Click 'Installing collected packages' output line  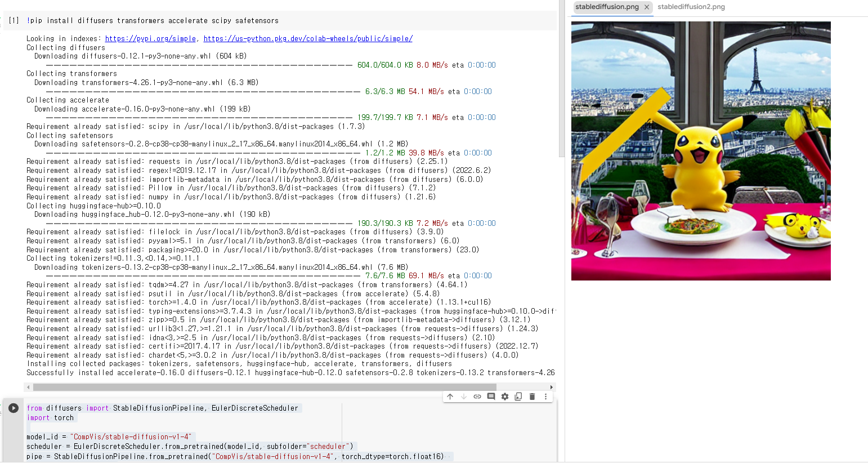click(239, 363)
